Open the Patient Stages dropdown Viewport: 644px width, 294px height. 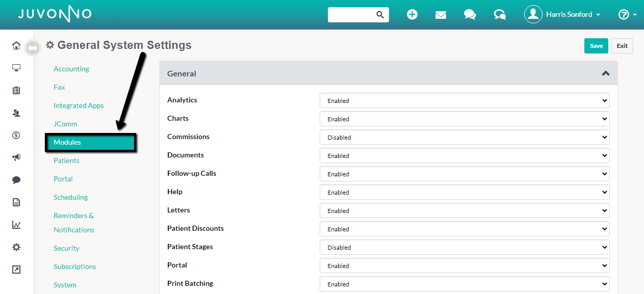(x=465, y=247)
